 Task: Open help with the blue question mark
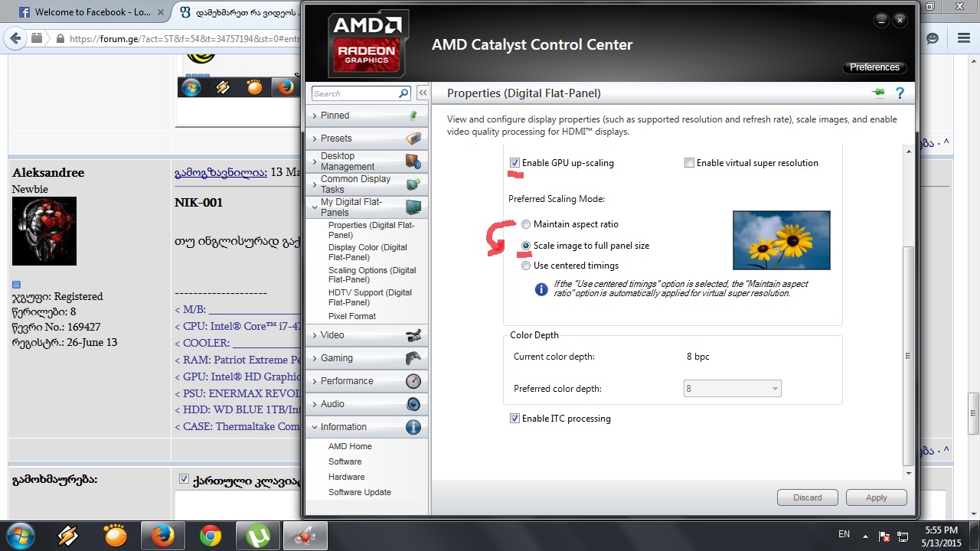click(x=900, y=93)
